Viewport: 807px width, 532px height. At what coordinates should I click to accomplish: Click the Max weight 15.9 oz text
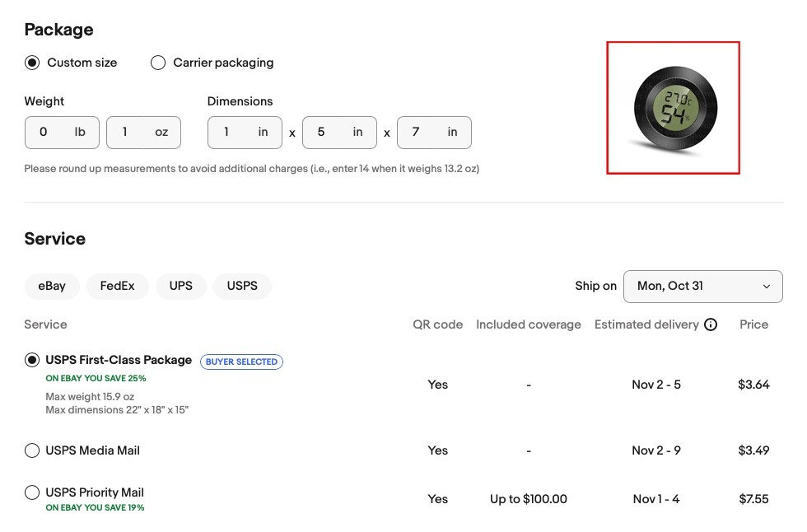90,397
